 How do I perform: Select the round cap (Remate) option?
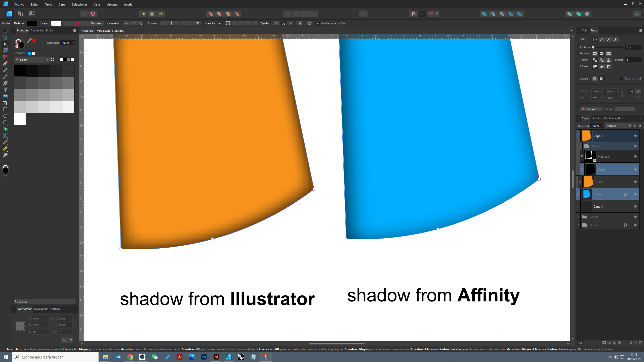595,53
